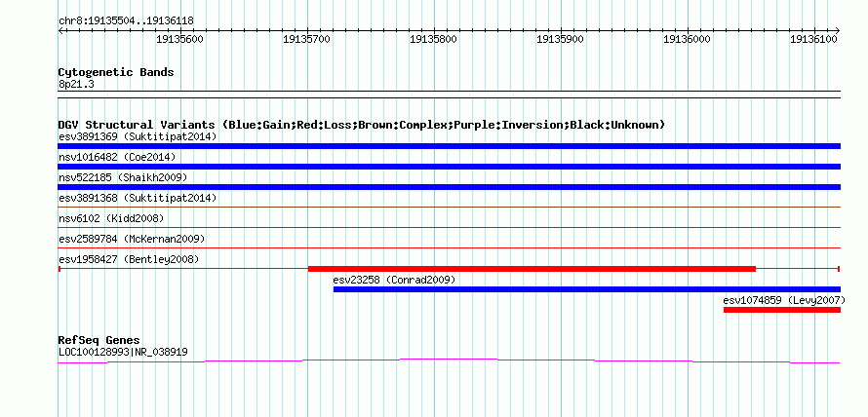This screenshot has width=868, height=417.
Task: Click the LOC100128993|NR_038919 gene label
Action: tap(123, 351)
